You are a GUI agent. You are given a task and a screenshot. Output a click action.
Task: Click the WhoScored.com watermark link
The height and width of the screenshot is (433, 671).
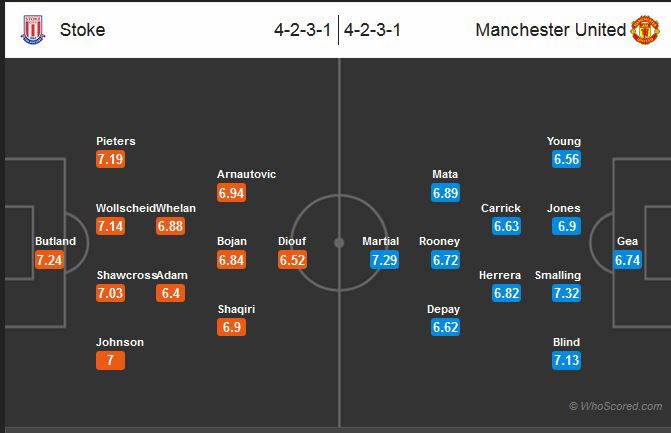(615, 406)
